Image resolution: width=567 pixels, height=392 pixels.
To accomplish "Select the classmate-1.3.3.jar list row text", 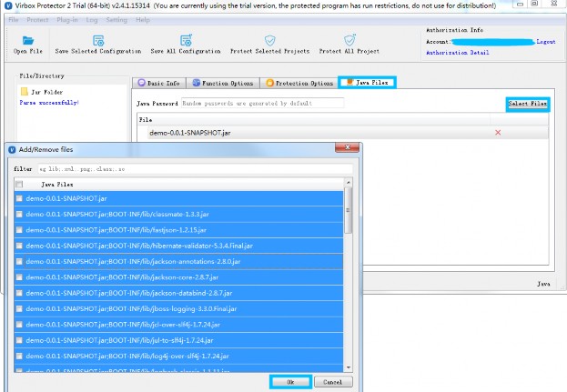I will click(x=117, y=215).
